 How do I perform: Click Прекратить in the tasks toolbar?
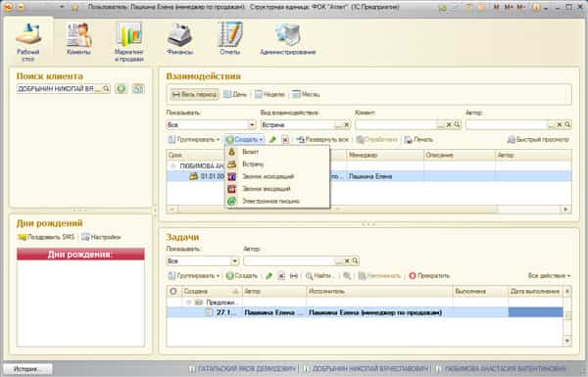click(429, 276)
